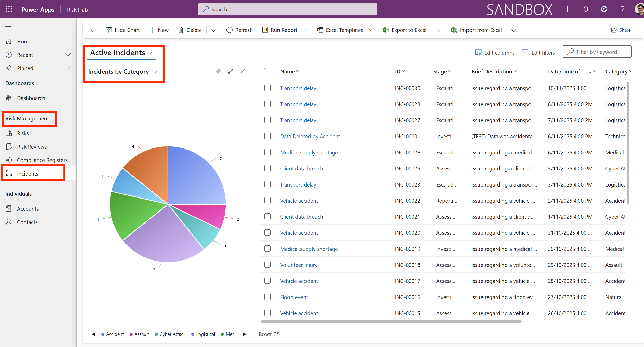The width and height of the screenshot is (644, 347).
Task: Open Compliance Registers navigation item
Action: tap(42, 160)
